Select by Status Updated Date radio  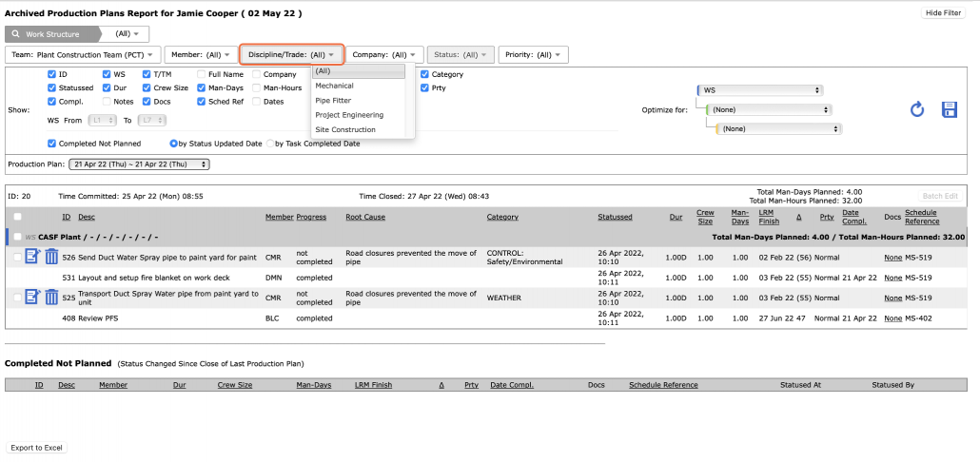point(174,144)
